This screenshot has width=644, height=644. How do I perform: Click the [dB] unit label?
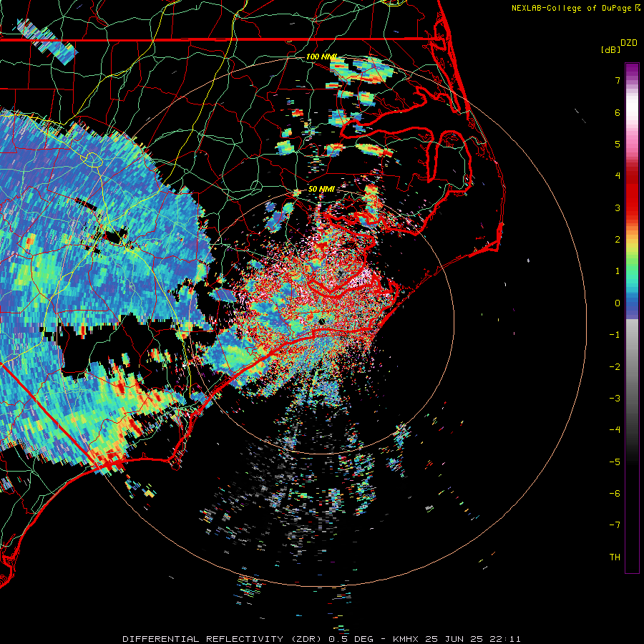tap(611, 49)
